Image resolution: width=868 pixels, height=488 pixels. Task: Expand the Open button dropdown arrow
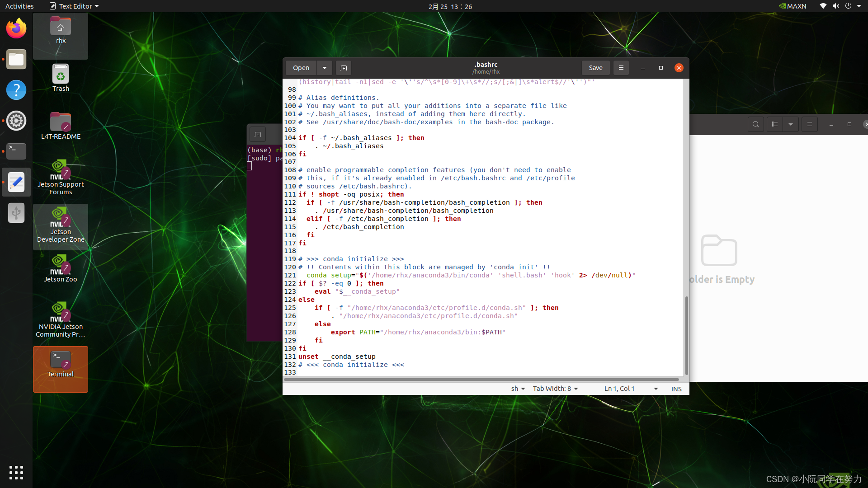(324, 68)
